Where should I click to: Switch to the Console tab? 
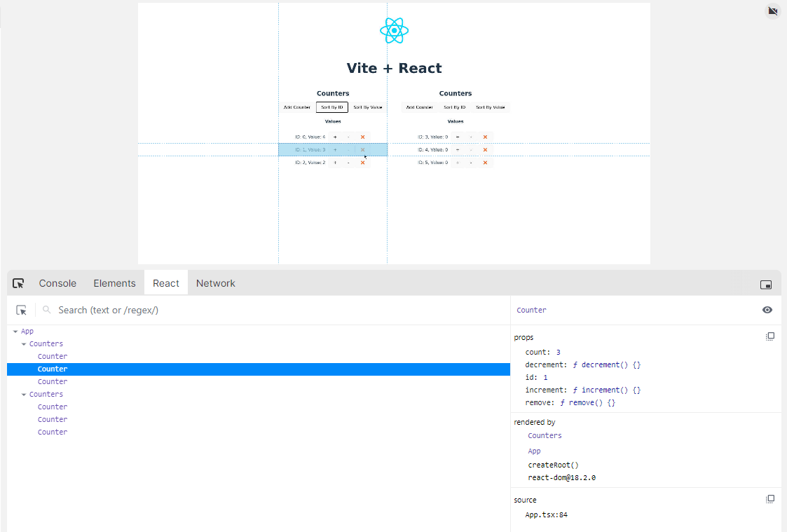[x=57, y=282]
